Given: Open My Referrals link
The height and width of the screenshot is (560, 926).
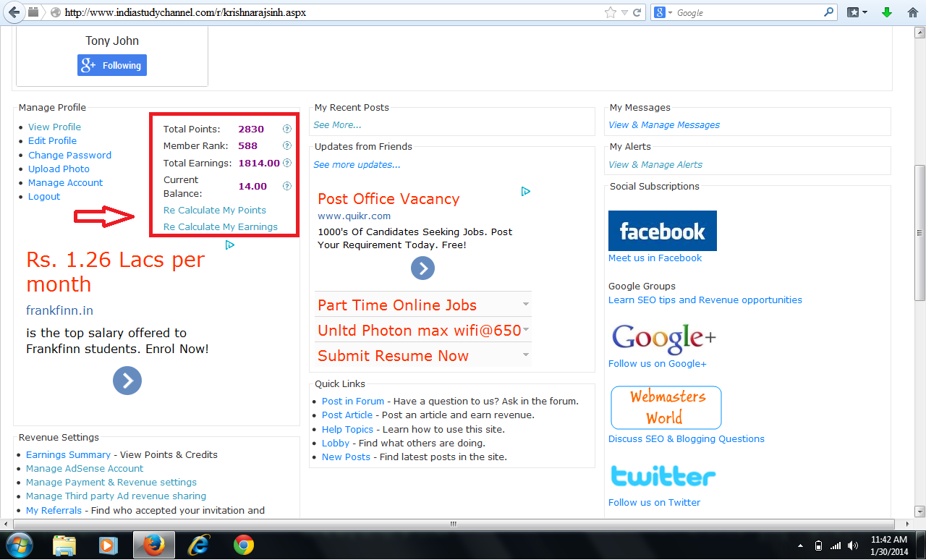Looking at the screenshot, I should (x=54, y=510).
